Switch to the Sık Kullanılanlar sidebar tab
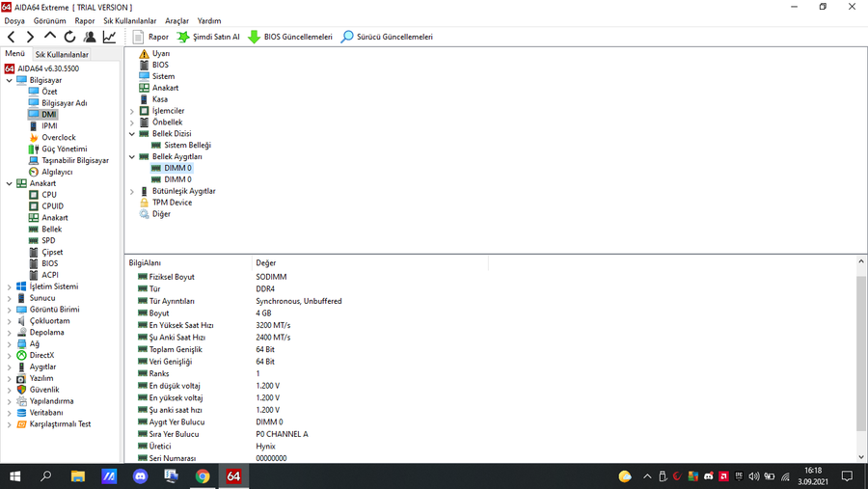Screen dimensions: 868x489 (62, 54)
